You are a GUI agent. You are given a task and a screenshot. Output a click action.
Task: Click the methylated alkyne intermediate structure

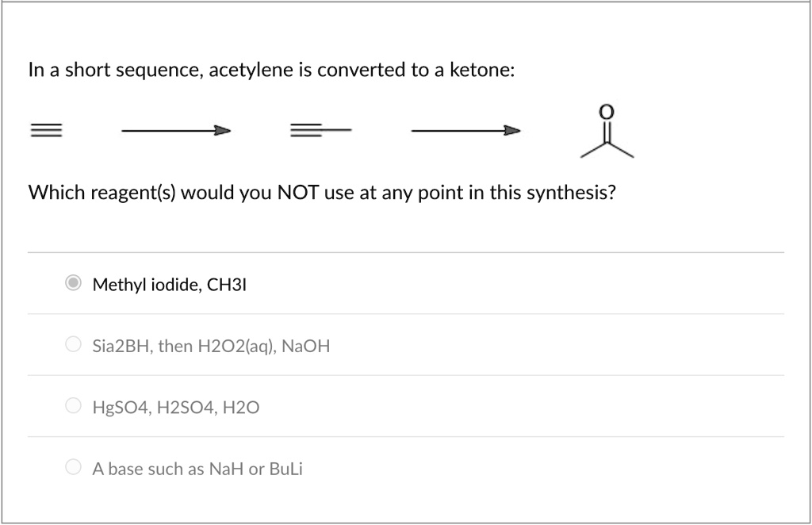click(x=320, y=129)
